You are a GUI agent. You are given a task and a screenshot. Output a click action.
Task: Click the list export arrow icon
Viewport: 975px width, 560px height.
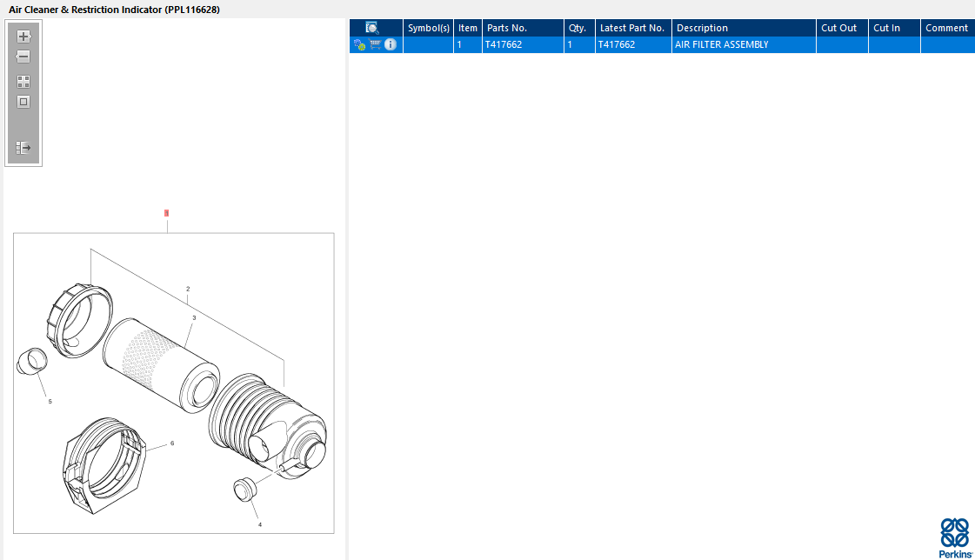pos(23,147)
